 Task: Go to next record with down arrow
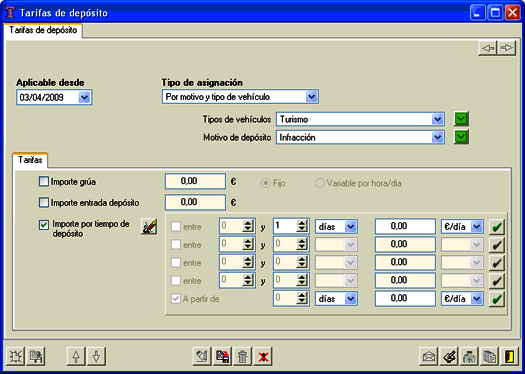[96, 357]
